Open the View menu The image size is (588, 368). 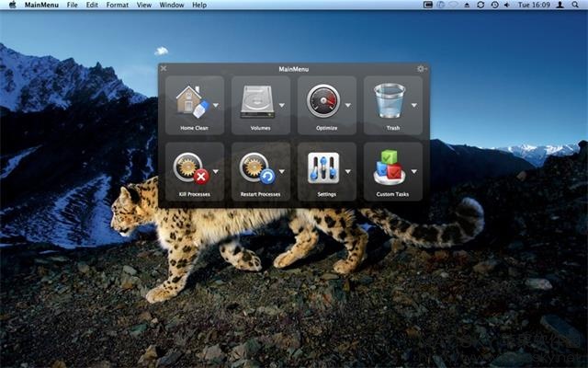point(144,5)
